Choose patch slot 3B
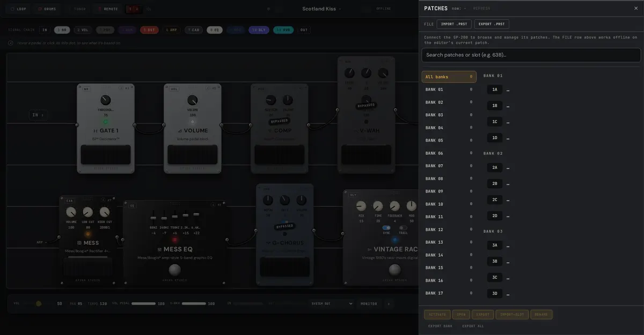644x335 pixels. [x=495, y=261]
